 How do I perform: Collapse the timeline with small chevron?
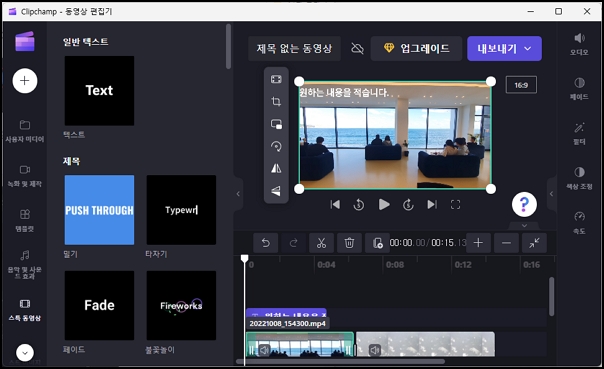tap(524, 226)
